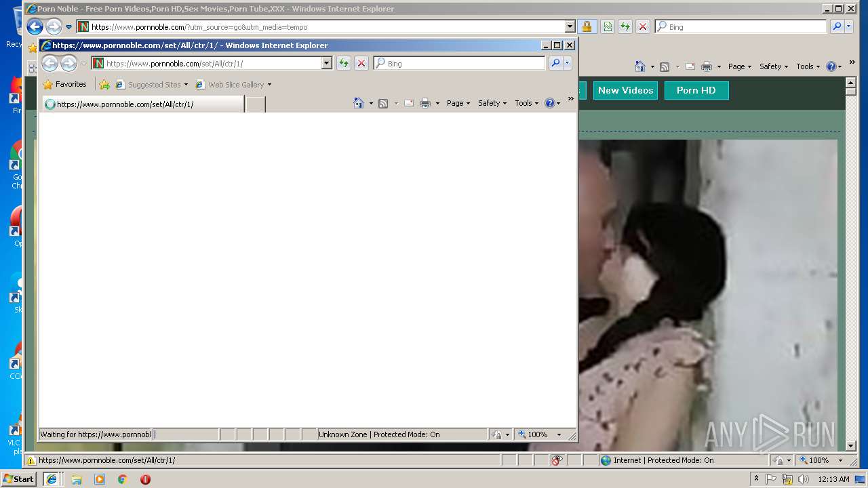Expand background window address dropdown arrow
Screen dimensions: 868x488
coord(570,27)
